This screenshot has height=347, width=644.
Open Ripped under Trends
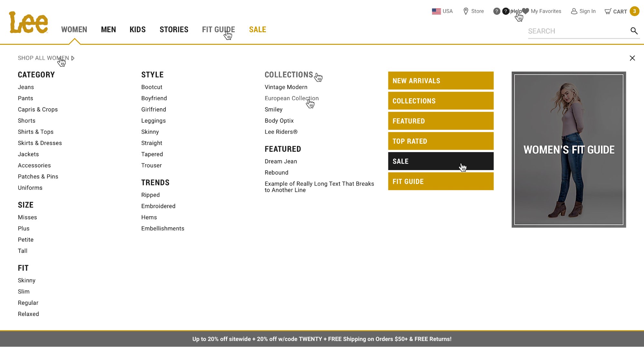pyautogui.click(x=150, y=195)
